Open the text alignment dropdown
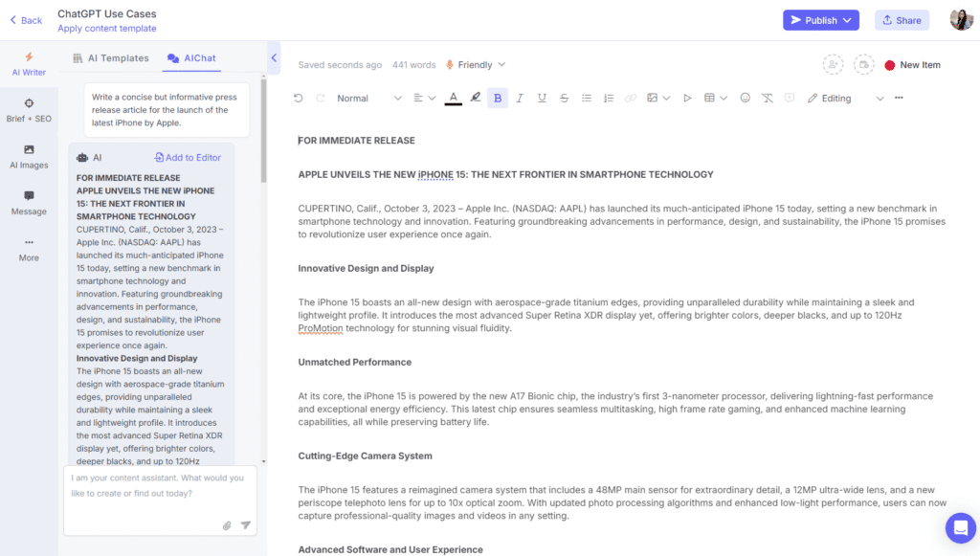980x556 pixels. pyautogui.click(x=424, y=98)
